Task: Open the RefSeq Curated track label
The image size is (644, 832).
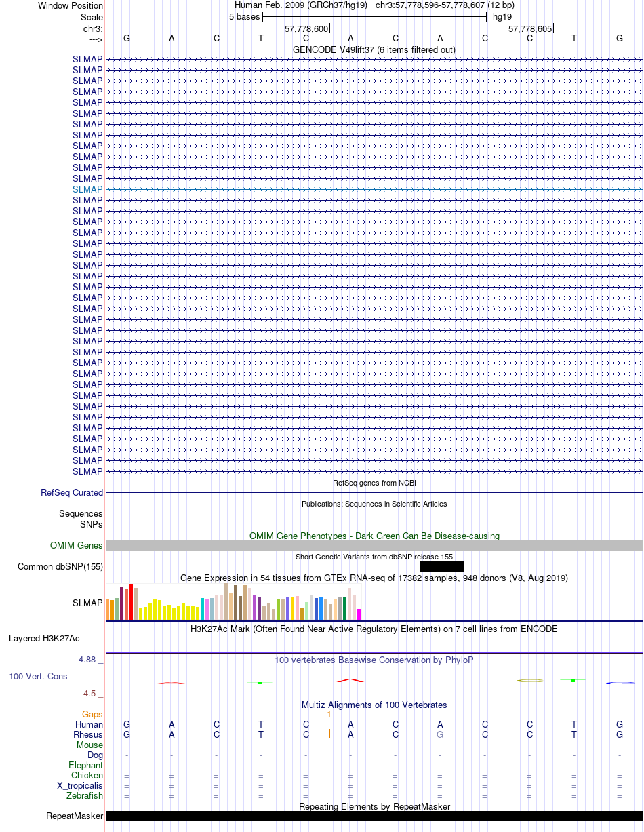Action: click(72, 493)
